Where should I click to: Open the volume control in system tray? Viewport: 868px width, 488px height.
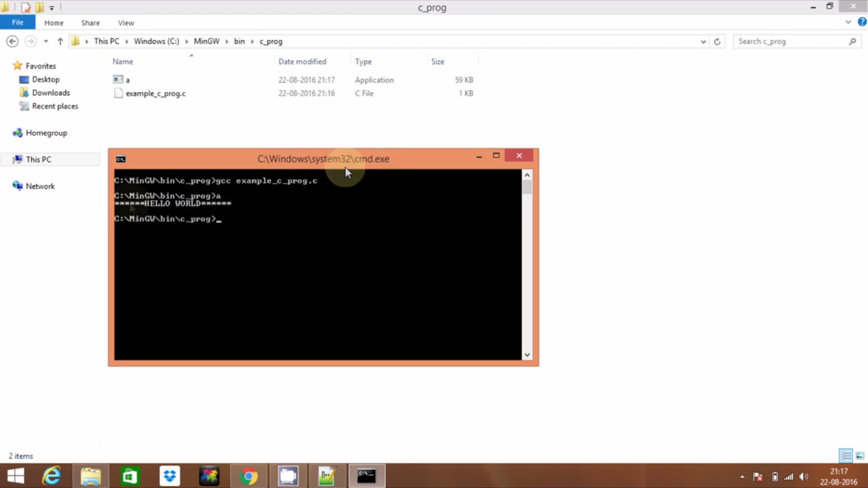tap(804, 476)
